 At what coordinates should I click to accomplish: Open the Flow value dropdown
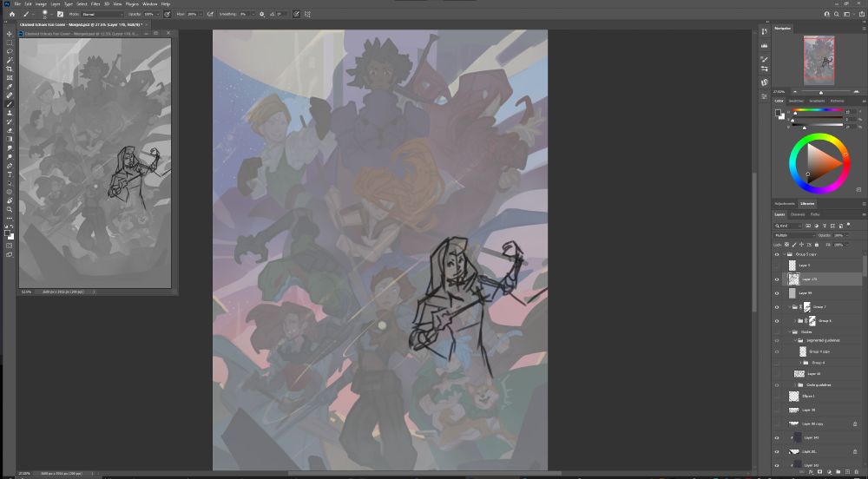200,14
